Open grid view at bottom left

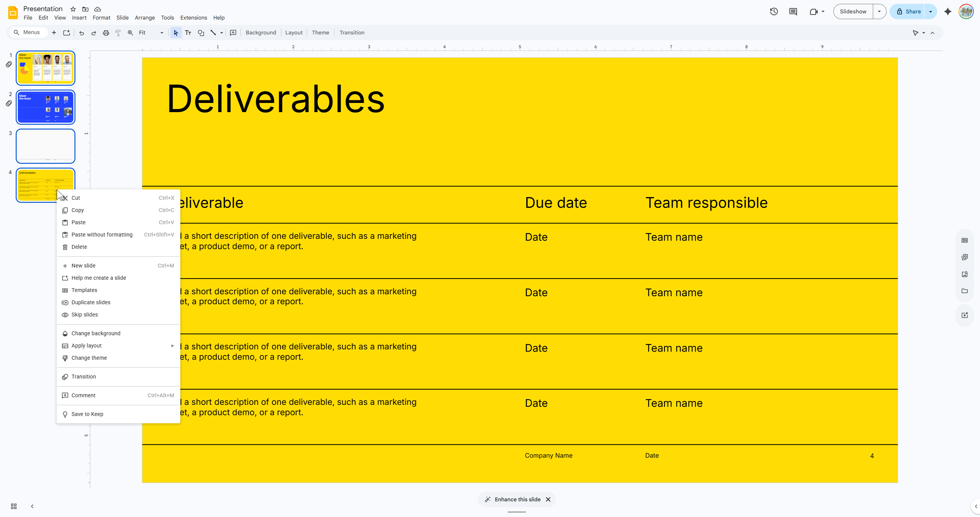pyautogui.click(x=14, y=506)
